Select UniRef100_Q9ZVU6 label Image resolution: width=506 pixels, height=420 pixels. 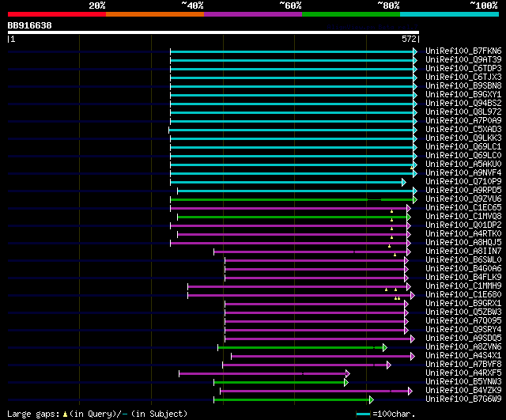(x=463, y=199)
